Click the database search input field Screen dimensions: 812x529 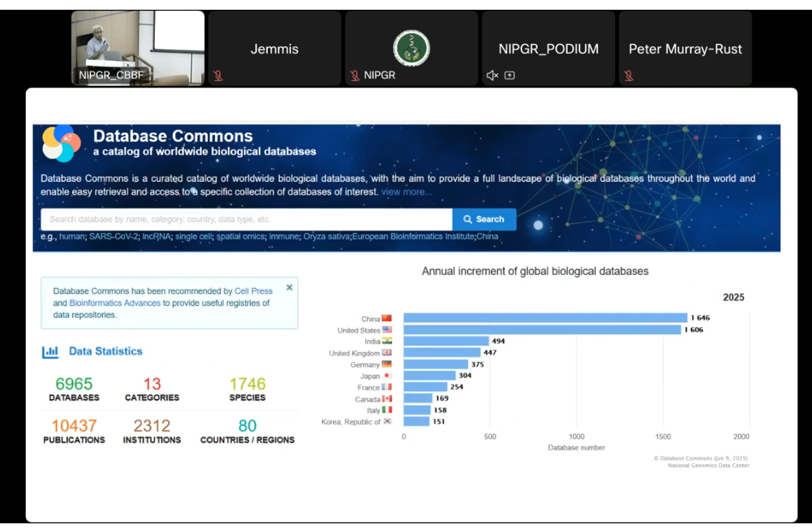click(243, 219)
